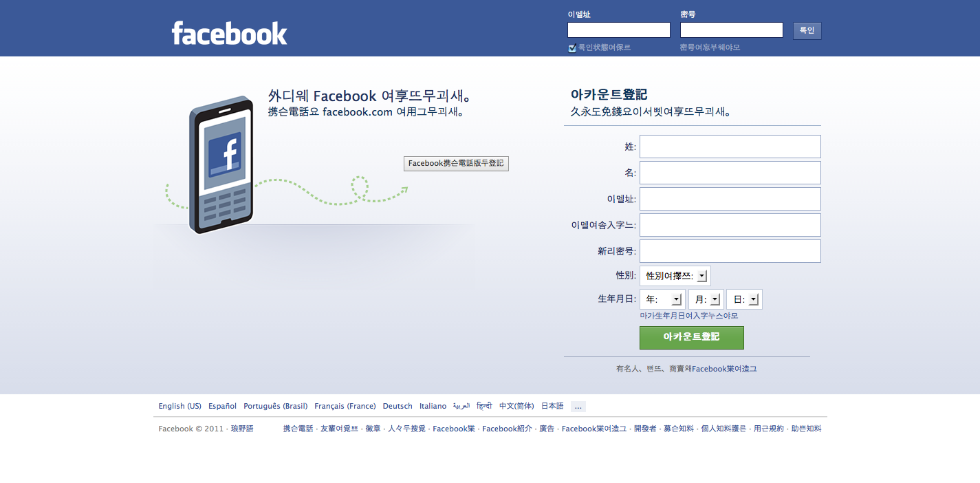The width and height of the screenshot is (980, 483).
Task: Switch language to Deutsch
Action: (x=398, y=406)
